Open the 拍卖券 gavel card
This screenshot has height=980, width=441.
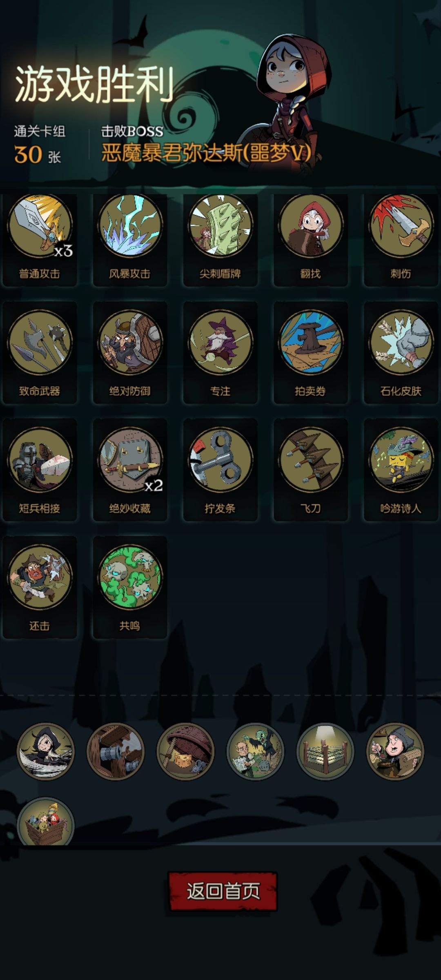pyautogui.click(x=310, y=352)
